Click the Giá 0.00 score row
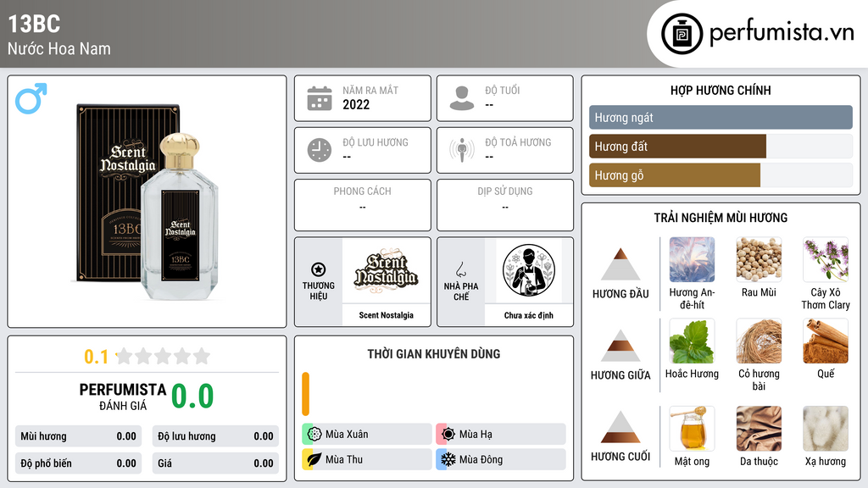Image resolution: width=868 pixels, height=488 pixels. coord(215,463)
